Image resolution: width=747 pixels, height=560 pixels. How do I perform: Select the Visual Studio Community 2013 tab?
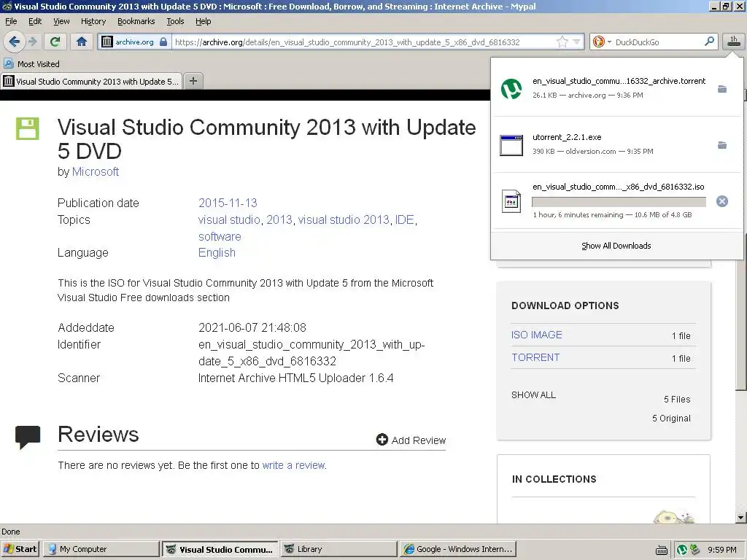coord(91,82)
